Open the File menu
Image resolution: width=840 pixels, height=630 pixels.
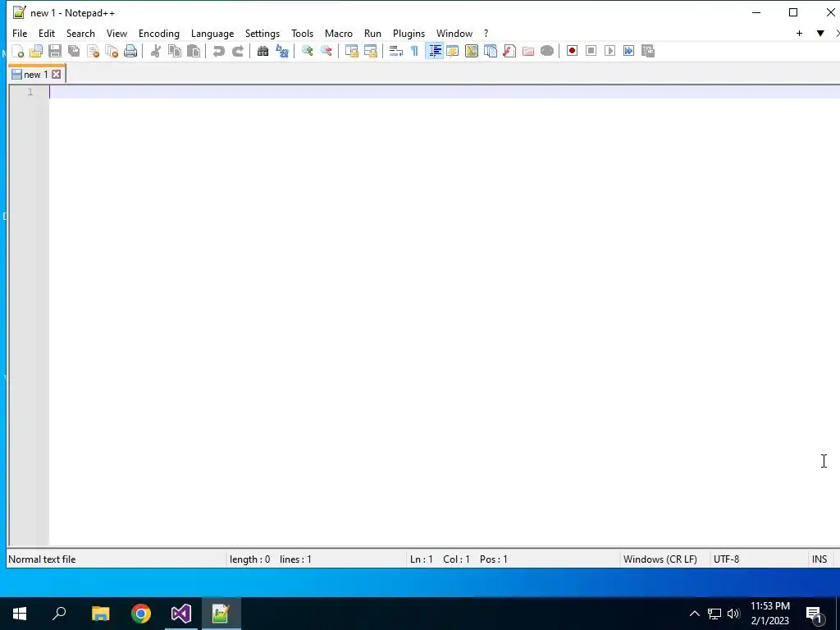click(x=20, y=33)
